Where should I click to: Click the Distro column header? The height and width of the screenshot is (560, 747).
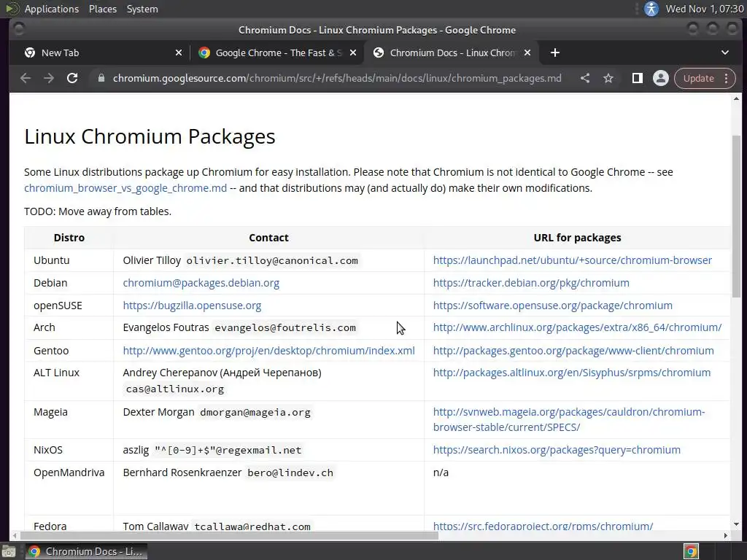pos(69,238)
